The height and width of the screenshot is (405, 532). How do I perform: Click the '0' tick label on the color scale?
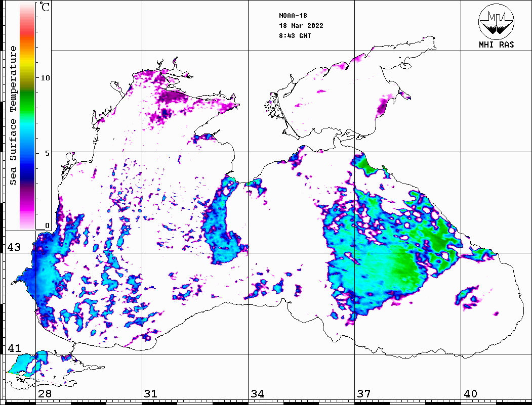(x=47, y=226)
